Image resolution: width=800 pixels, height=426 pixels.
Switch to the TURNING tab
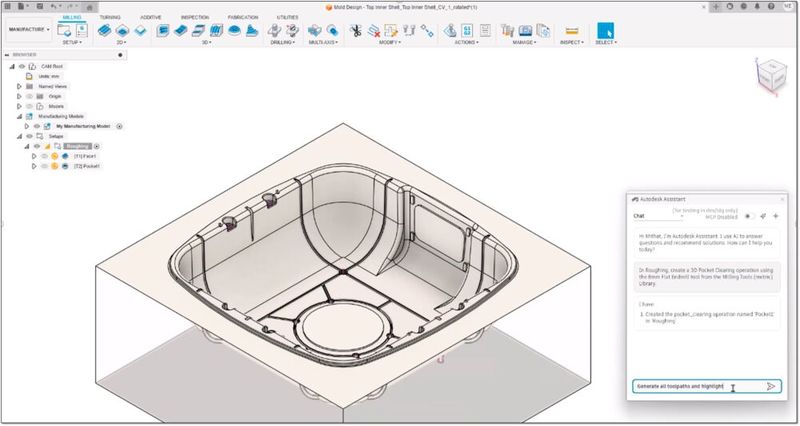tap(111, 17)
